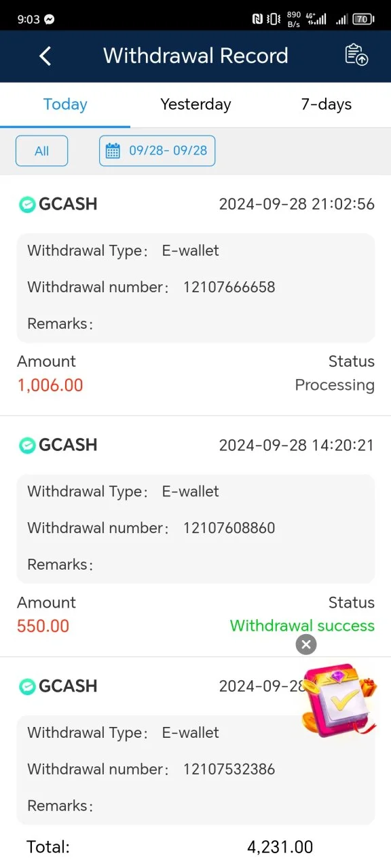The width and height of the screenshot is (391, 868).
Task: Open the All status filter
Action: 42,151
